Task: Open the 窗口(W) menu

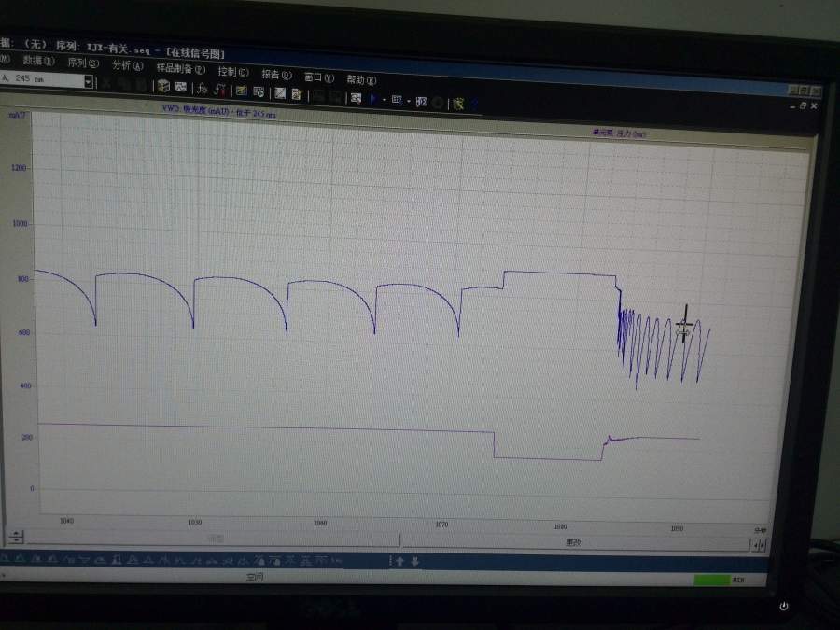Action: tap(319, 77)
